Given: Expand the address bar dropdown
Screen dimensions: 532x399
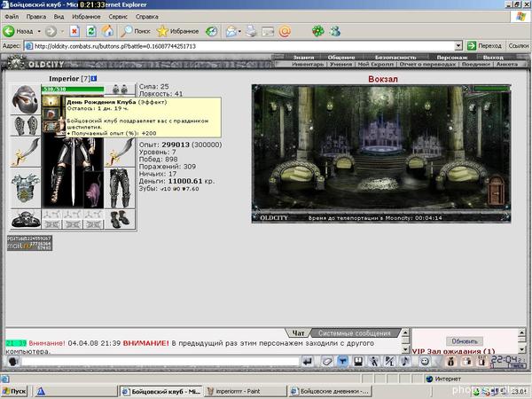Looking at the screenshot, I should pyautogui.click(x=458, y=46).
